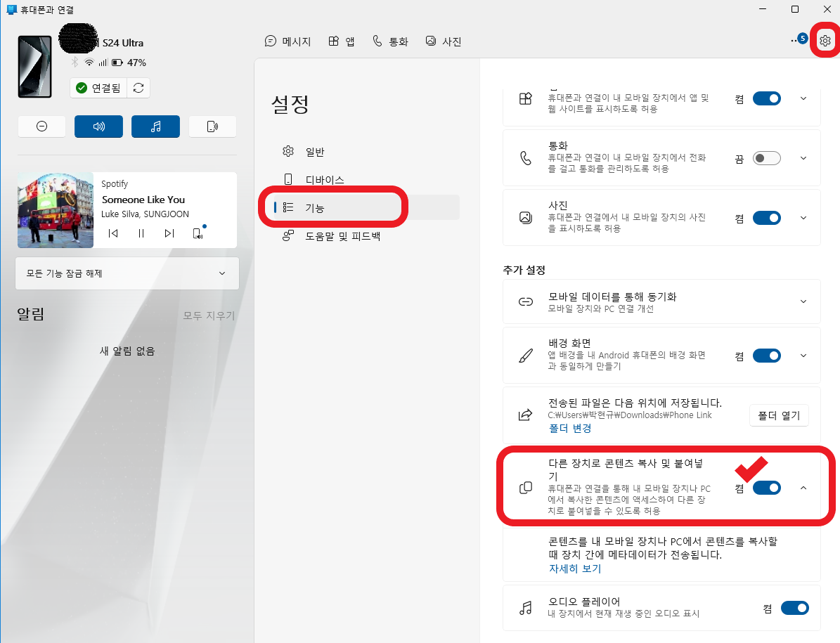Open notifications overflow with badge 5
Viewport: 840px width, 643px height.
(799, 39)
